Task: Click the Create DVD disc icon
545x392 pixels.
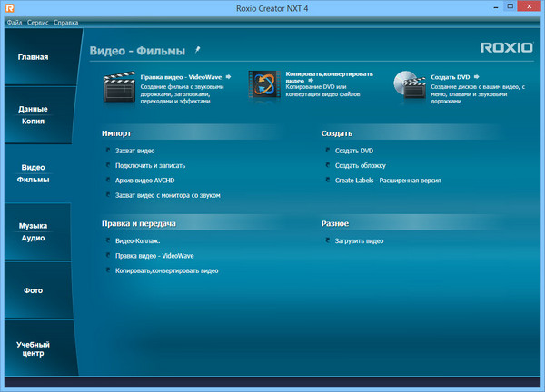Action: [x=407, y=88]
